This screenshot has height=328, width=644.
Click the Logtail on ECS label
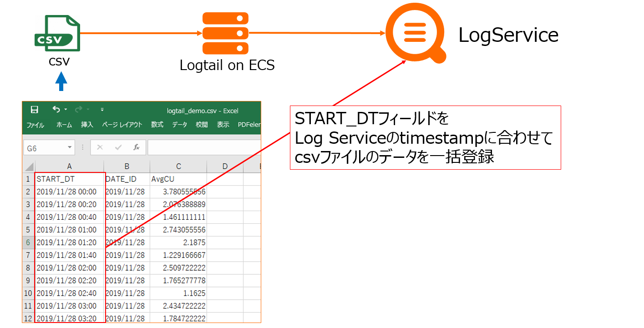pyautogui.click(x=227, y=65)
